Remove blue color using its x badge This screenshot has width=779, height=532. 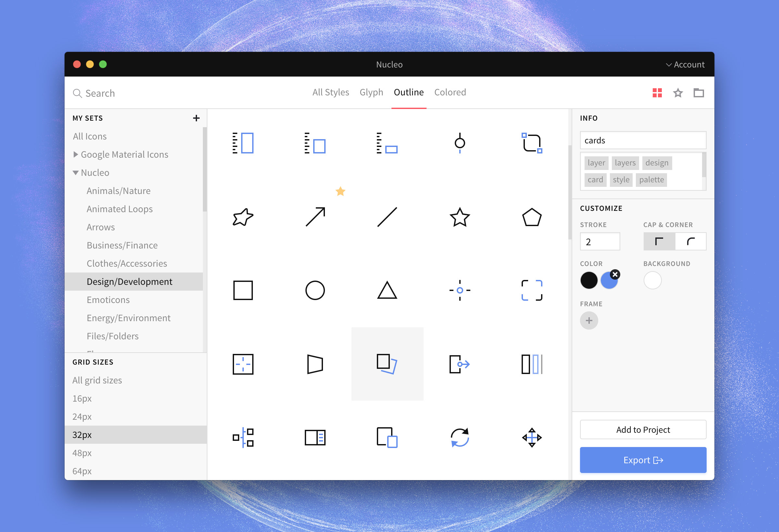coord(615,274)
